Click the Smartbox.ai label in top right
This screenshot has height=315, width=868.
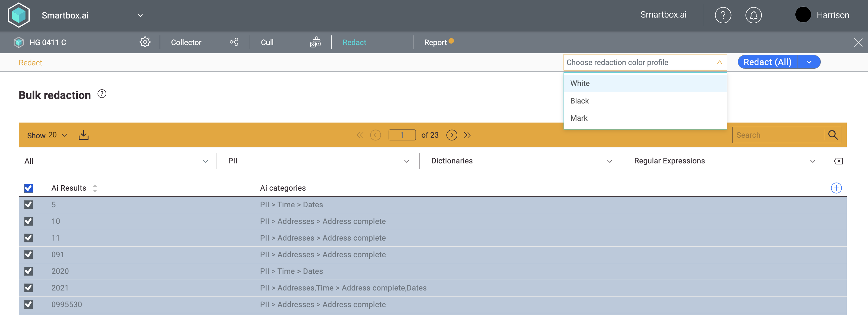[663, 15]
